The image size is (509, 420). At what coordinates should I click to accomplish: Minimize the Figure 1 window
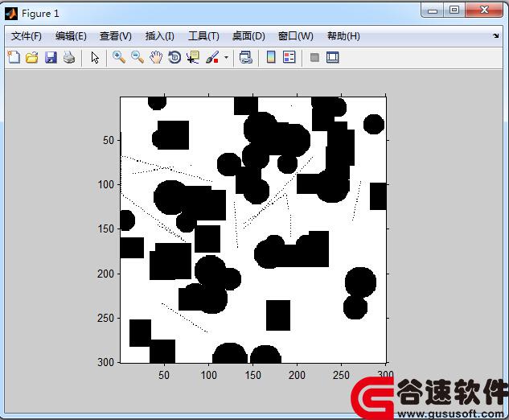coord(433,10)
